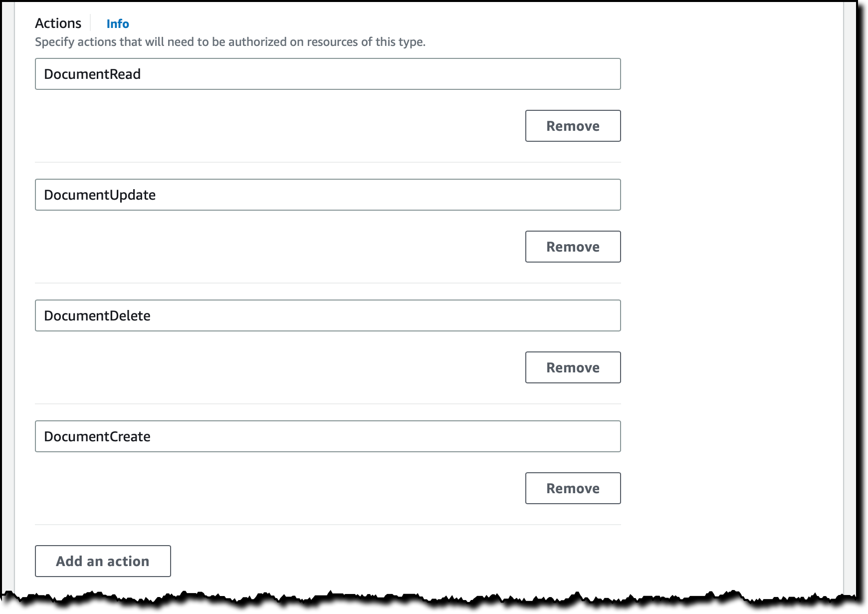Image resolution: width=868 pixels, height=614 pixels.
Task: Click into the DocumentCreate action field
Action: tap(328, 436)
